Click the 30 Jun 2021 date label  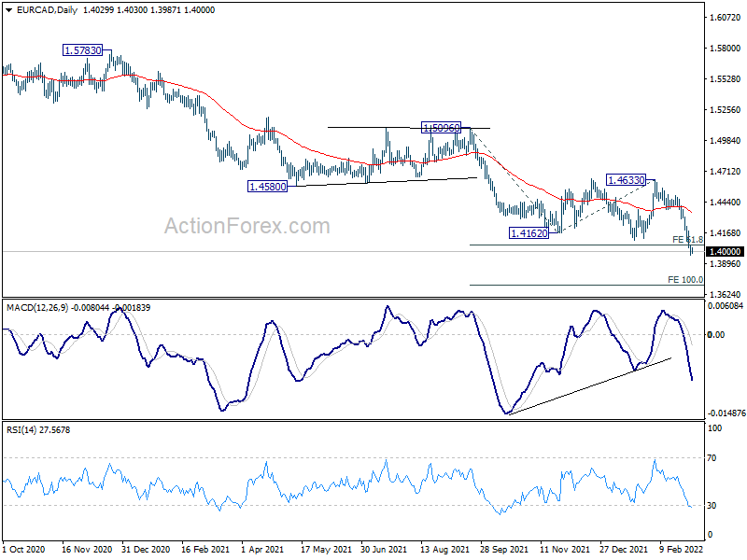[x=384, y=549]
